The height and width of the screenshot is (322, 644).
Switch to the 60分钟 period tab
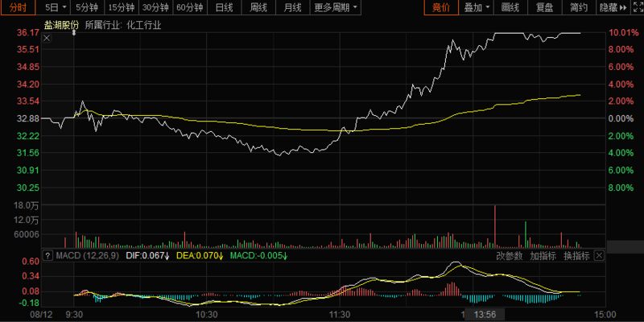(x=190, y=8)
